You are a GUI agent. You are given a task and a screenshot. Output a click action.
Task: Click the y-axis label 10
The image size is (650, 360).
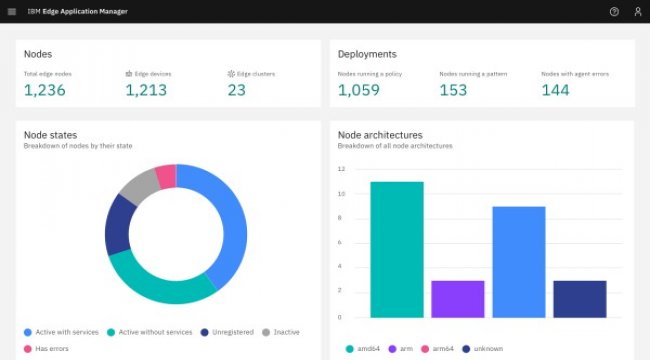341,194
